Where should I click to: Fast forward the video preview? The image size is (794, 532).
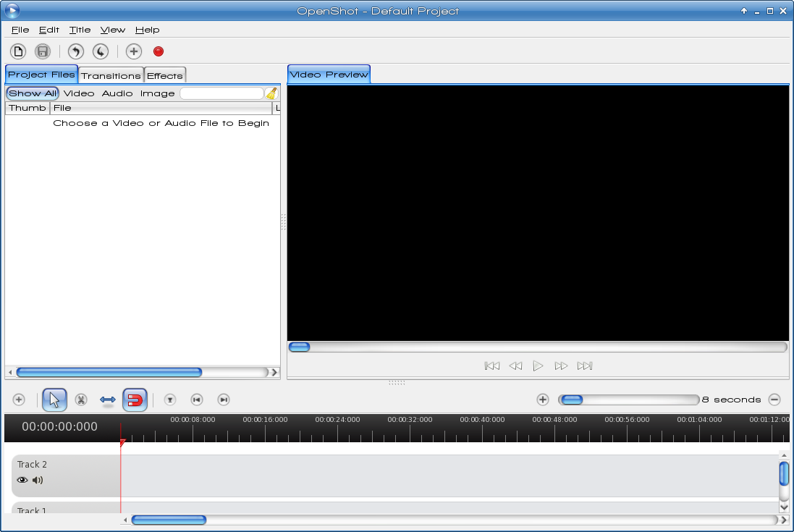(x=560, y=366)
